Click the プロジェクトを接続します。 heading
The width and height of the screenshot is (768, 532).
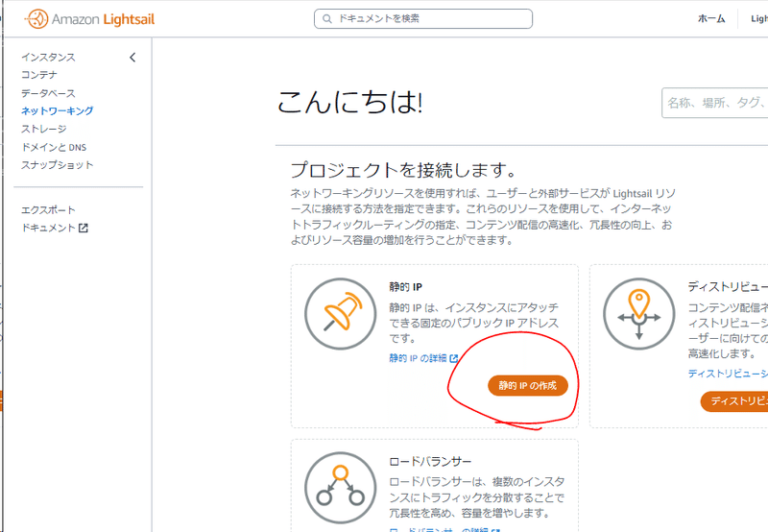(403, 170)
